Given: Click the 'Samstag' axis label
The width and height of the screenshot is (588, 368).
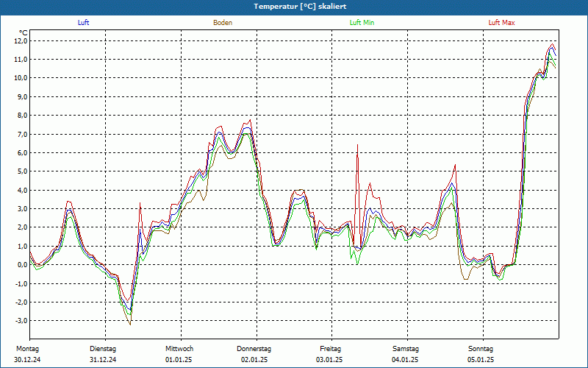Looking at the screenshot, I should coord(406,348).
